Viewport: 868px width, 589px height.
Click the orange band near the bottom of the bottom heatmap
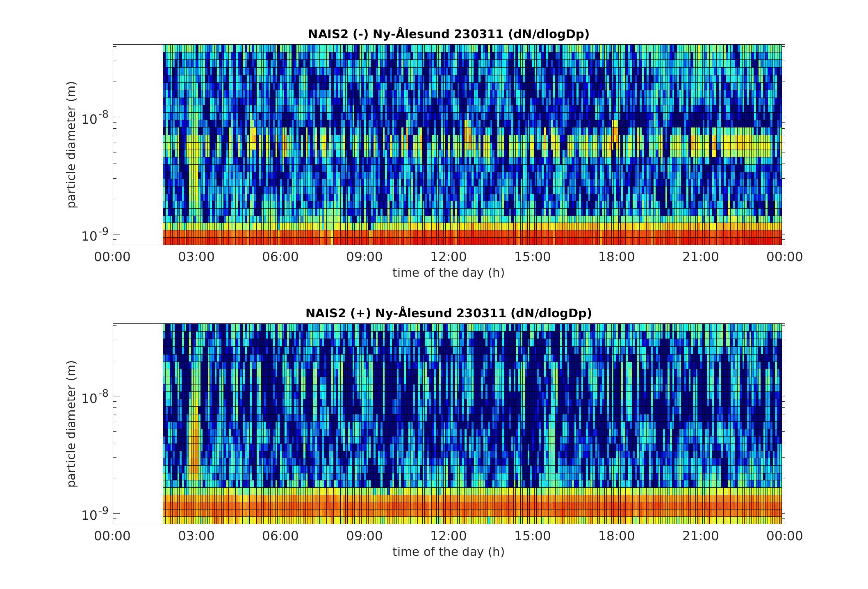(472, 506)
